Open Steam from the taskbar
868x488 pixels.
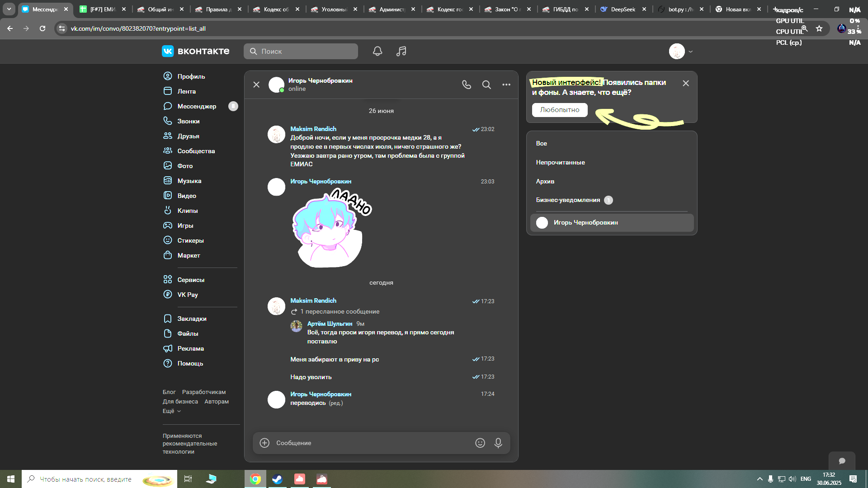pos(277,479)
